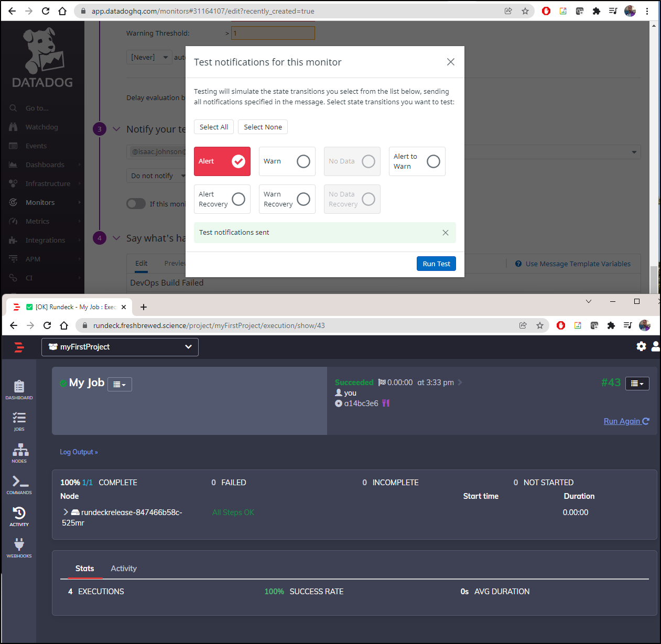Click the Rundeck logo icon
The width and height of the screenshot is (661, 644).
pos(19,347)
